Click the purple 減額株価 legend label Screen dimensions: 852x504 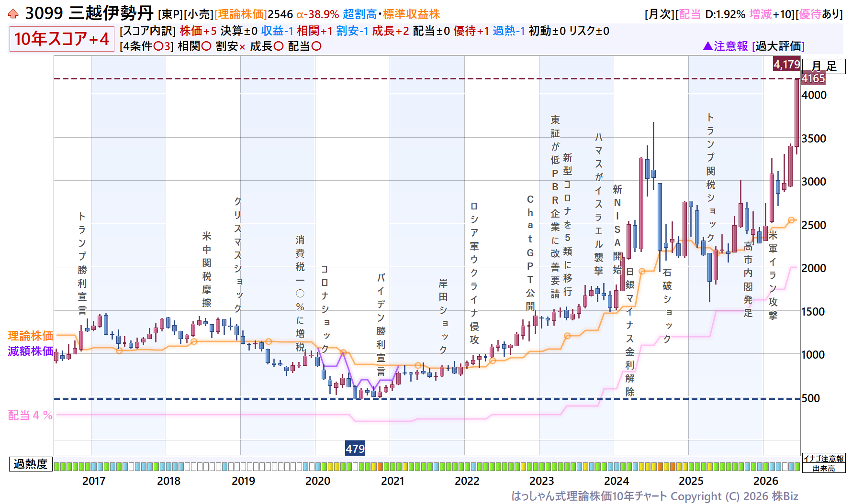[x=31, y=351]
